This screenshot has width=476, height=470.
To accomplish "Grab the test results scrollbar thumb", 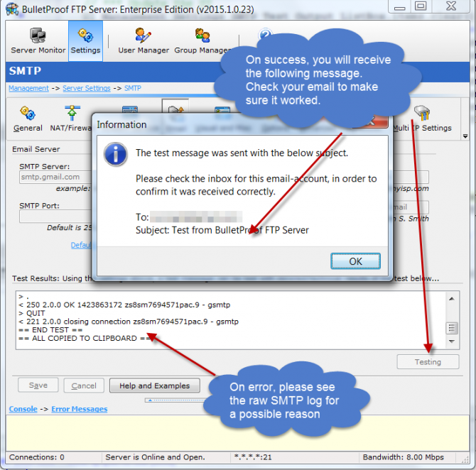I will pyautogui.click(x=452, y=328).
